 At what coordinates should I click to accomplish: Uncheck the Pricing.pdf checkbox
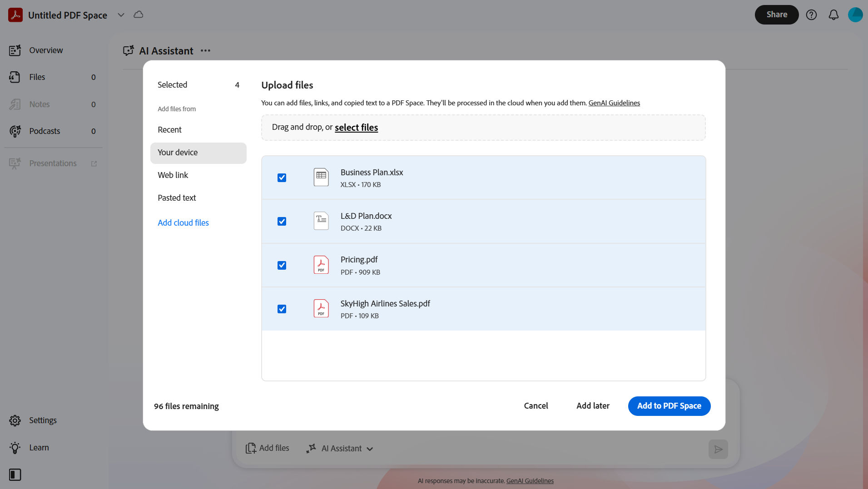[x=282, y=265]
